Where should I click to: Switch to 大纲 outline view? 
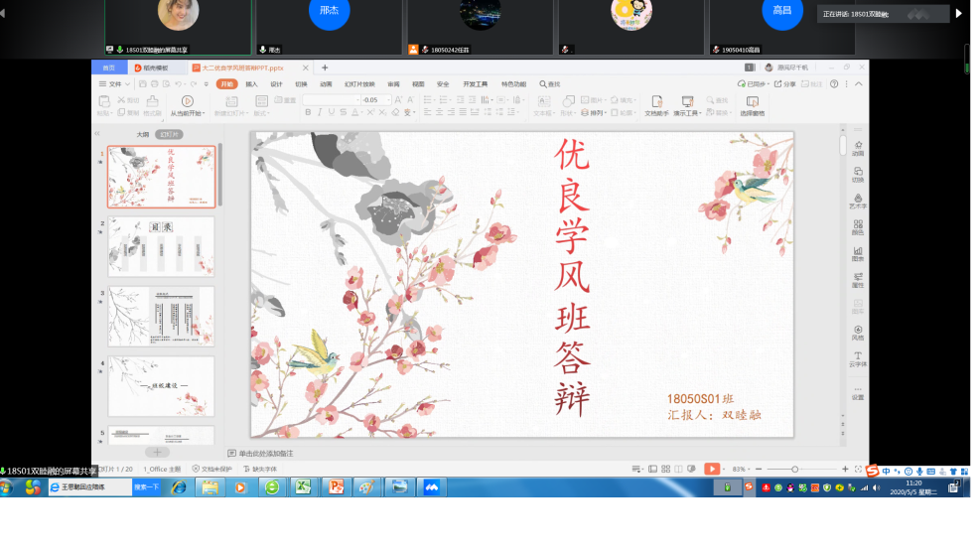click(142, 134)
